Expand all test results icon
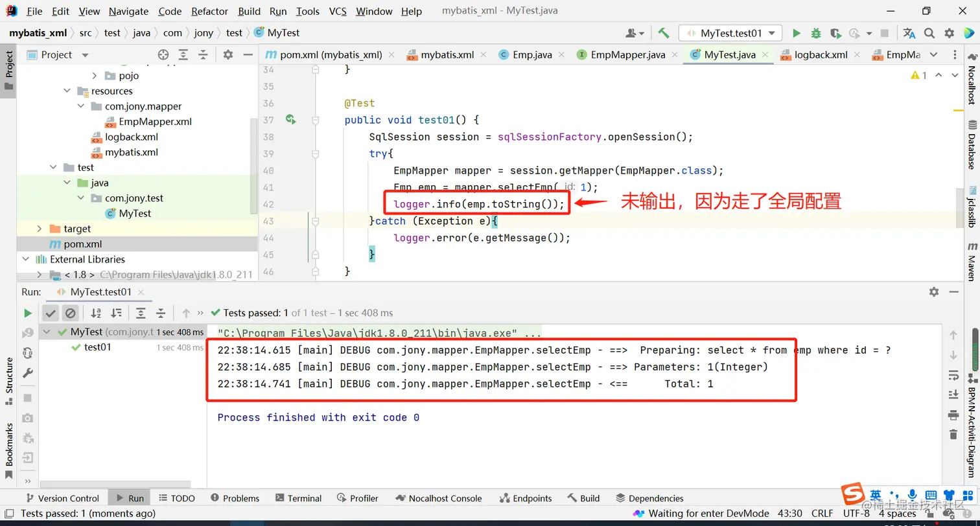980x526 pixels. click(x=141, y=314)
